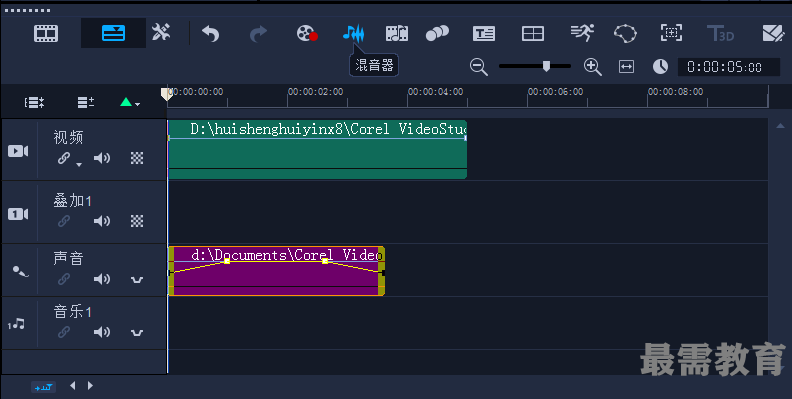Open the Track Manager add/remove icon
Viewport: 792px width, 399px height.
pos(85,103)
